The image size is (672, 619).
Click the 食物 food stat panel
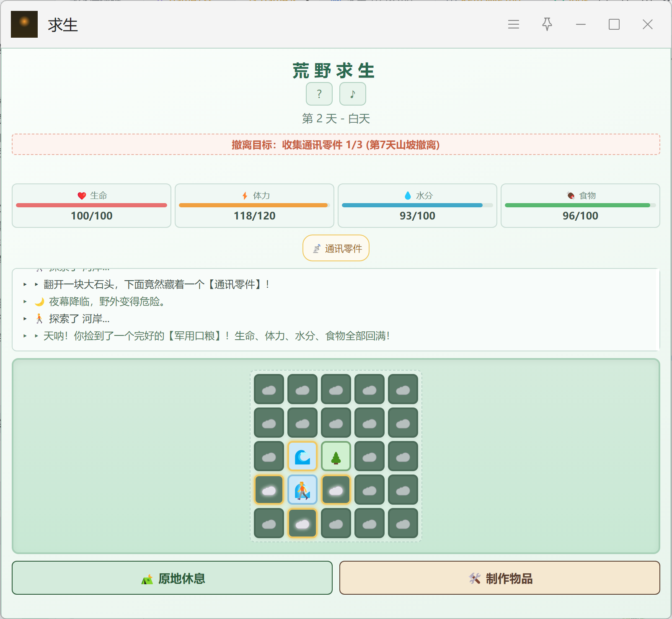click(580, 206)
